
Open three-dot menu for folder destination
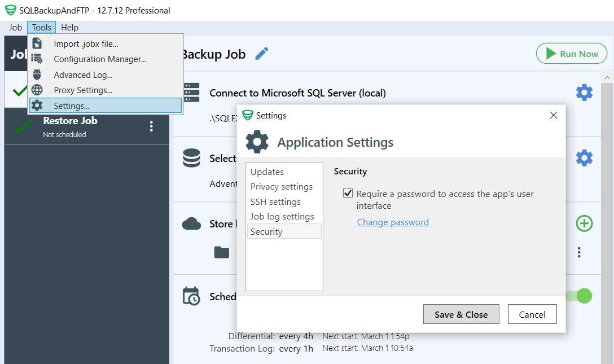(x=579, y=252)
